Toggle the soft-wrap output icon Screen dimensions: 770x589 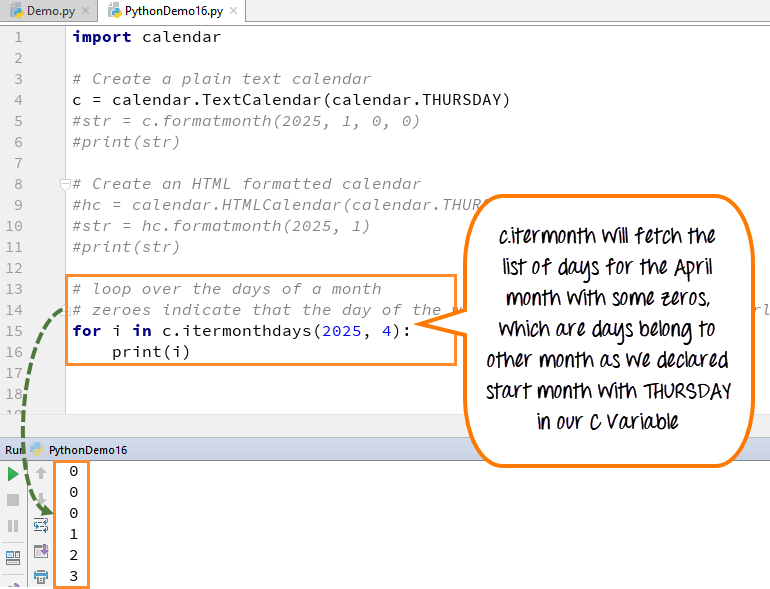41,524
